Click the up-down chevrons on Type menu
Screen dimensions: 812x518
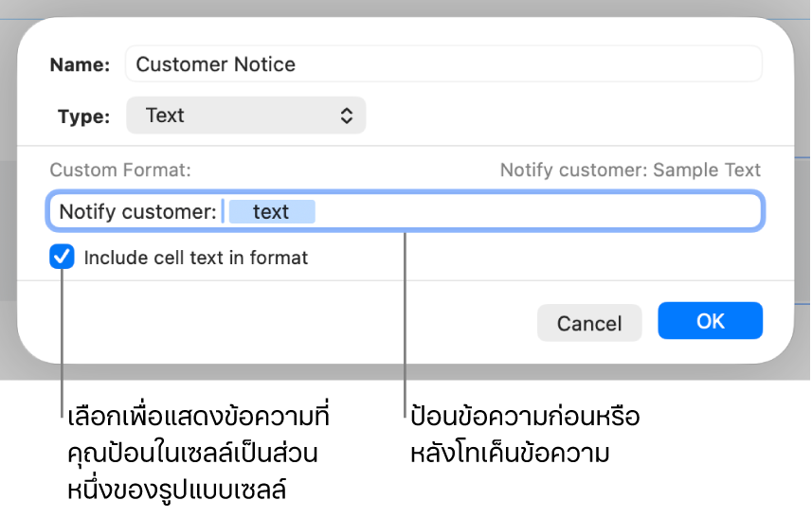tap(347, 116)
